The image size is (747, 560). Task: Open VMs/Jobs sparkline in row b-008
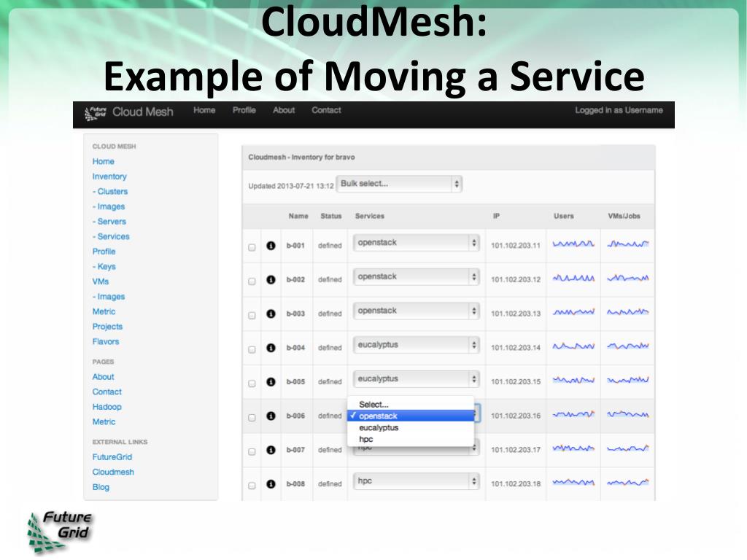click(628, 483)
